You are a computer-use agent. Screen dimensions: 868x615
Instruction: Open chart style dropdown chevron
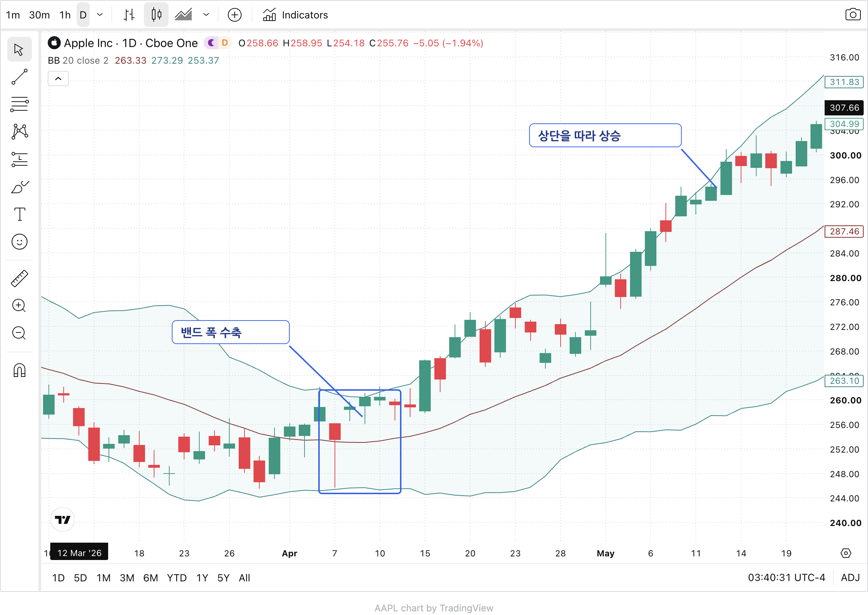coord(206,15)
